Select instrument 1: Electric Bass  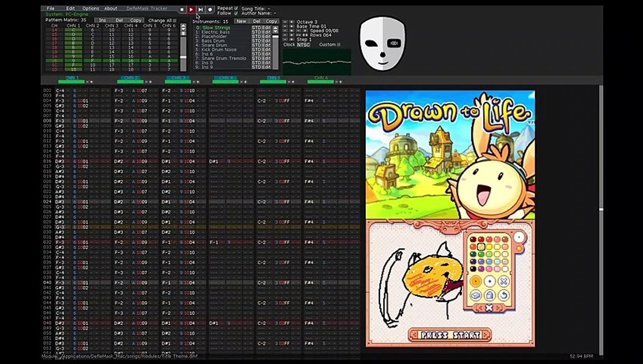[213, 32]
